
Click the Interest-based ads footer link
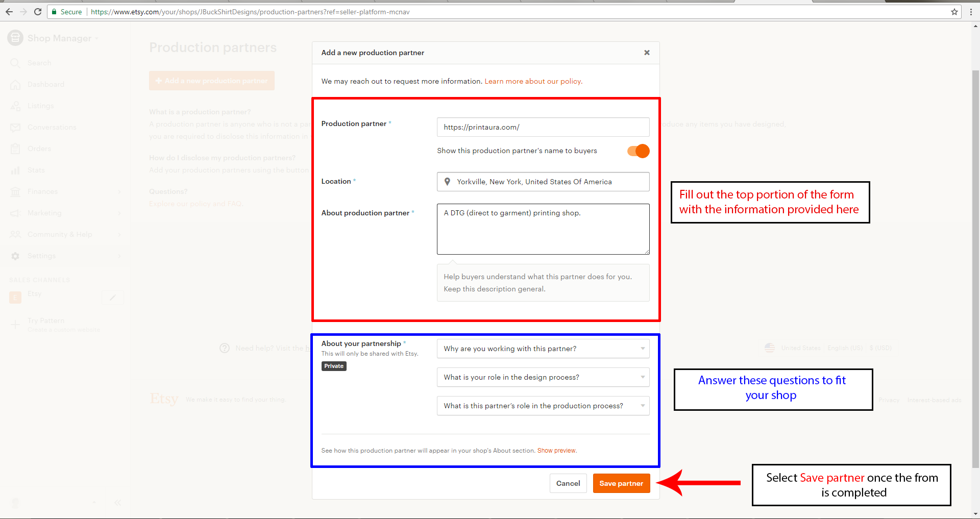tap(934, 400)
